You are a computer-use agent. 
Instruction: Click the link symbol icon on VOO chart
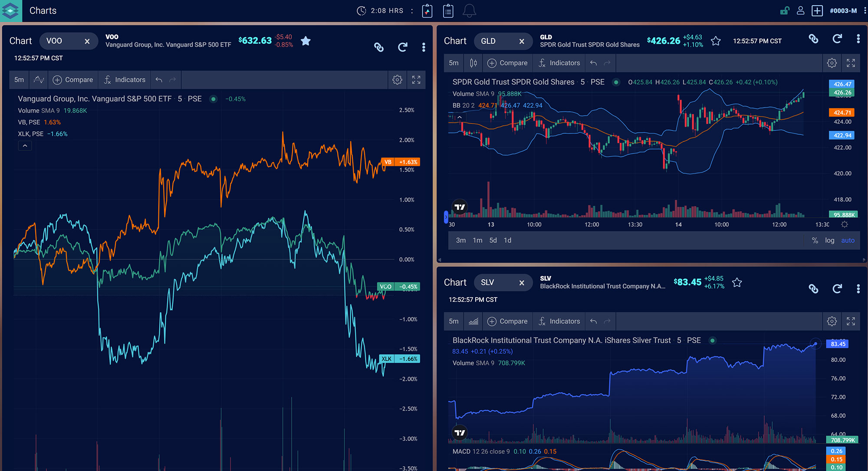[x=379, y=47]
